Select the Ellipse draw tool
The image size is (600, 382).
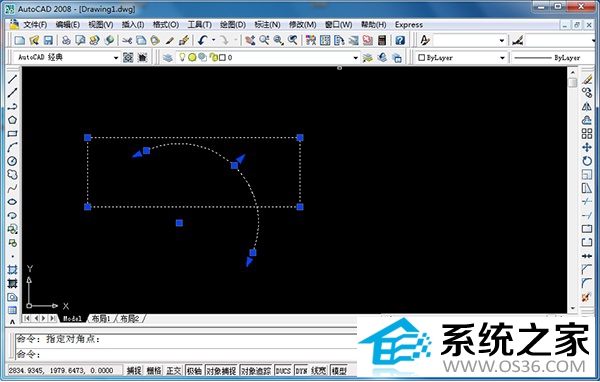point(12,202)
